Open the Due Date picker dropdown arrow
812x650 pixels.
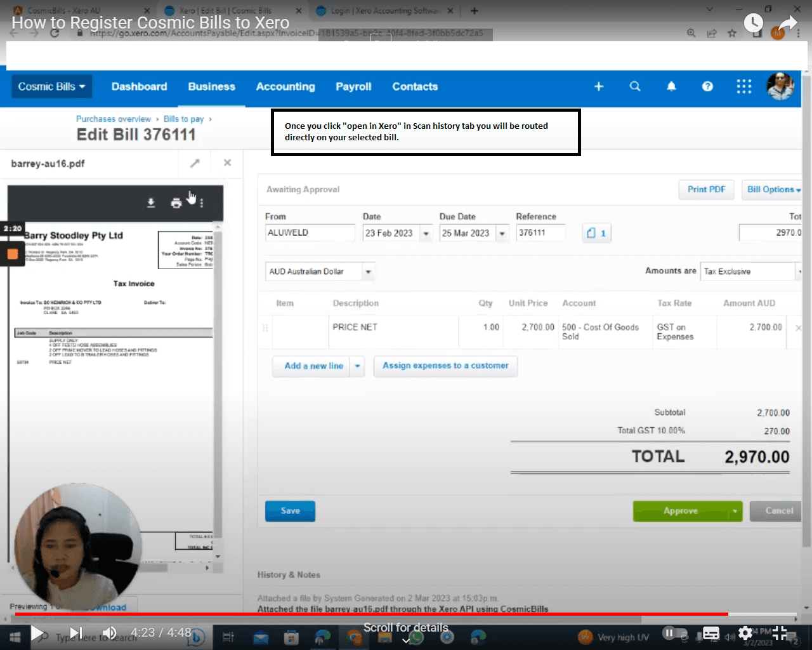[502, 234]
